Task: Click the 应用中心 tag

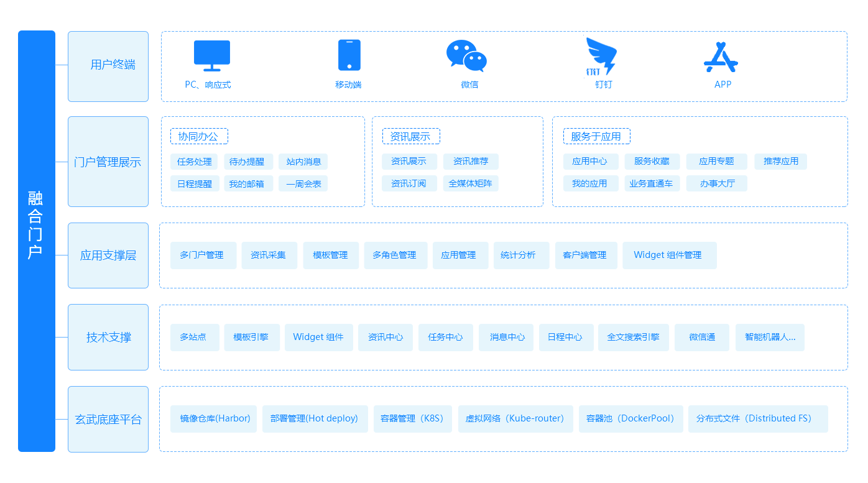Action: click(591, 162)
